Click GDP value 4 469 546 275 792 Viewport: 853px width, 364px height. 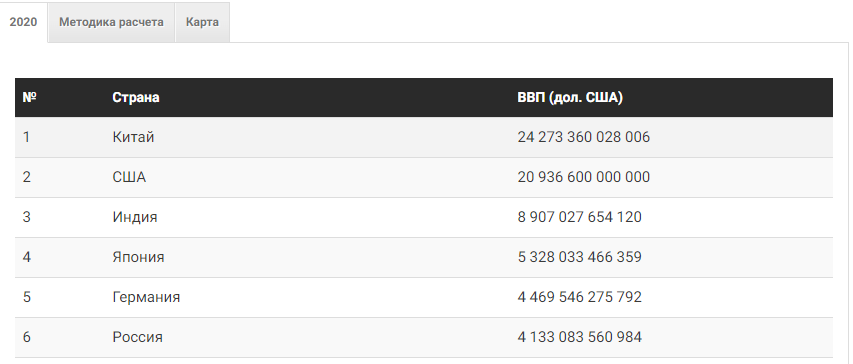(x=579, y=297)
